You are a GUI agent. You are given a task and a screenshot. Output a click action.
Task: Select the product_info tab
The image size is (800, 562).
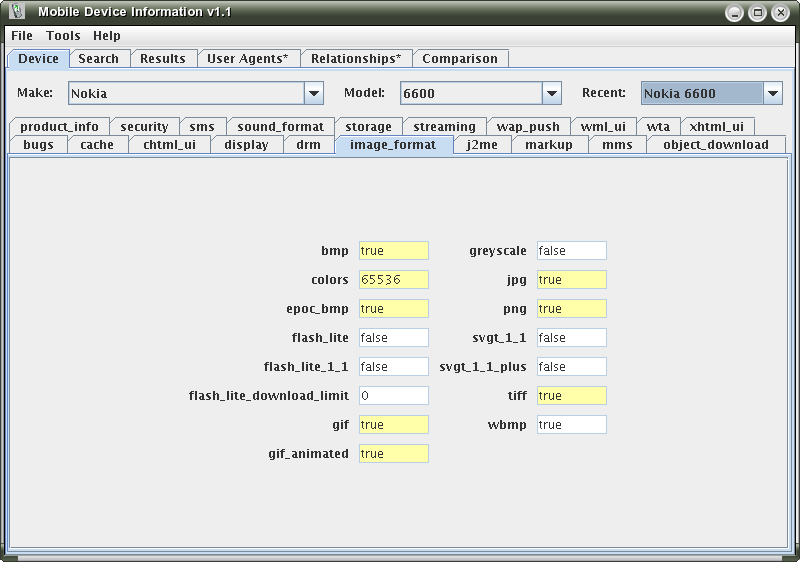point(59,127)
